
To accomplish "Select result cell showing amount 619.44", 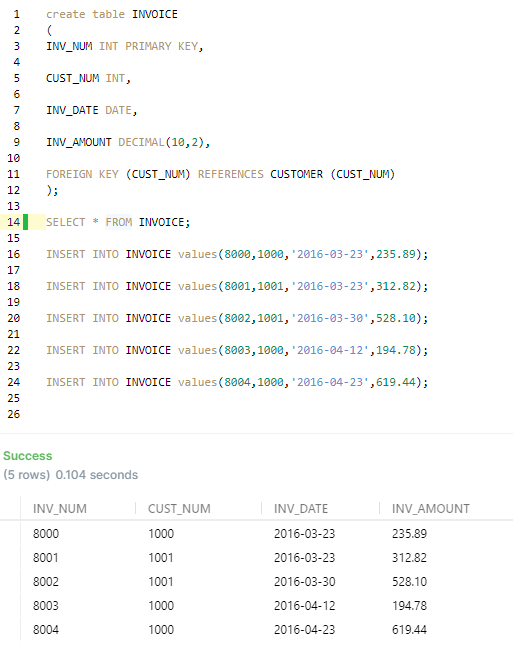I will 409,629.
